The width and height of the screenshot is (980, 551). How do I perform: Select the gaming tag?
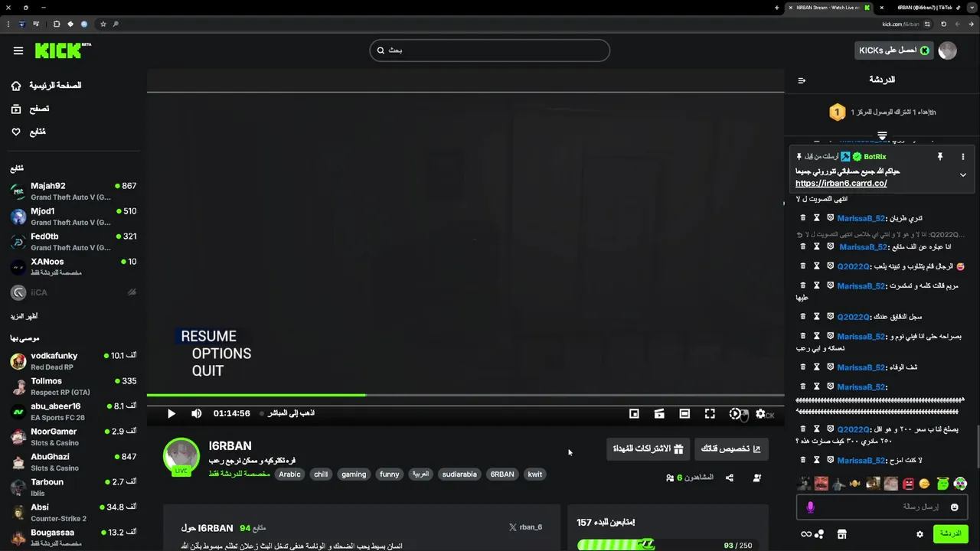pos(354,474)
